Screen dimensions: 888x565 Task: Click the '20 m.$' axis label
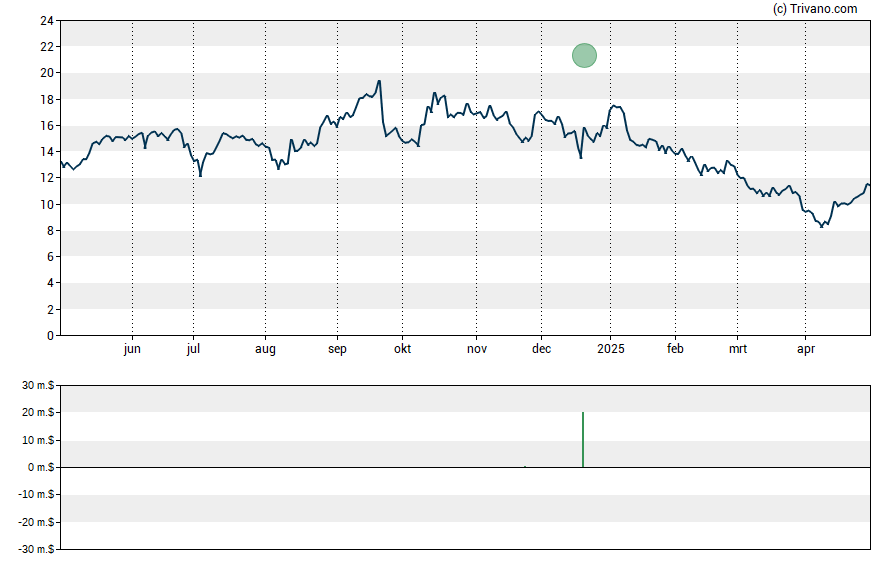38,413
